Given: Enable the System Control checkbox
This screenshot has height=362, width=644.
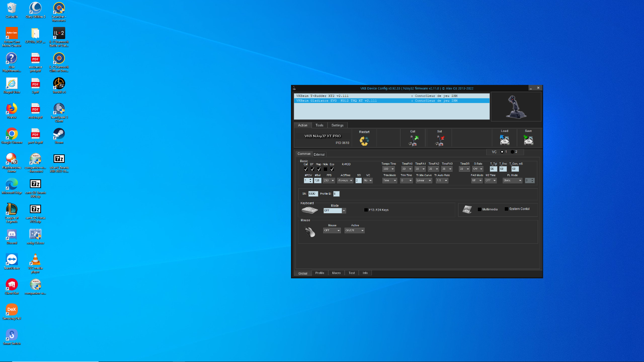Looking at the screenshot, I should 506,209.
